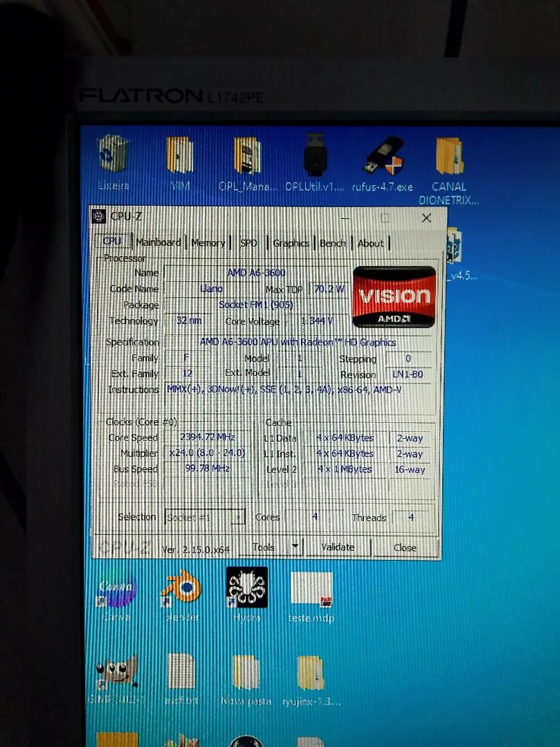
Task: Close the CPU-Z window with X
Action: 426,218
